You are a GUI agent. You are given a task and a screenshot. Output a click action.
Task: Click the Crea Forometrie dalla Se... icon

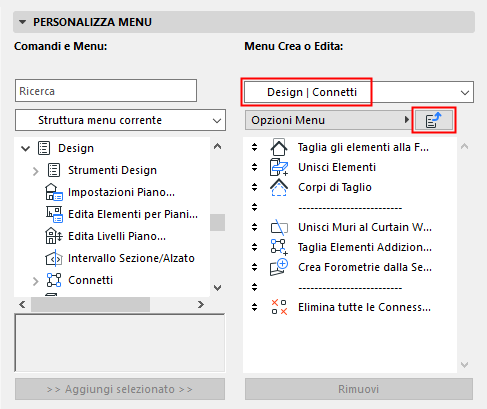279,267
